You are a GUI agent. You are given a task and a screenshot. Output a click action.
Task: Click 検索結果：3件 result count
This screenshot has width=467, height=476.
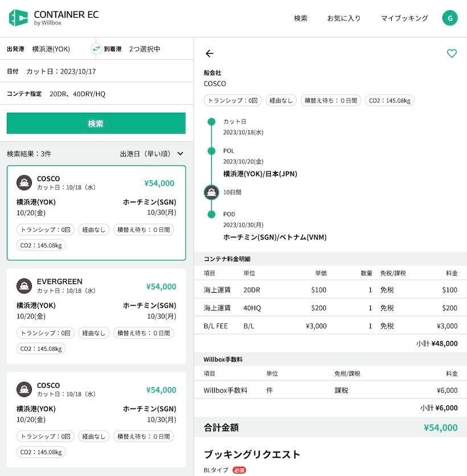[29, 154]
